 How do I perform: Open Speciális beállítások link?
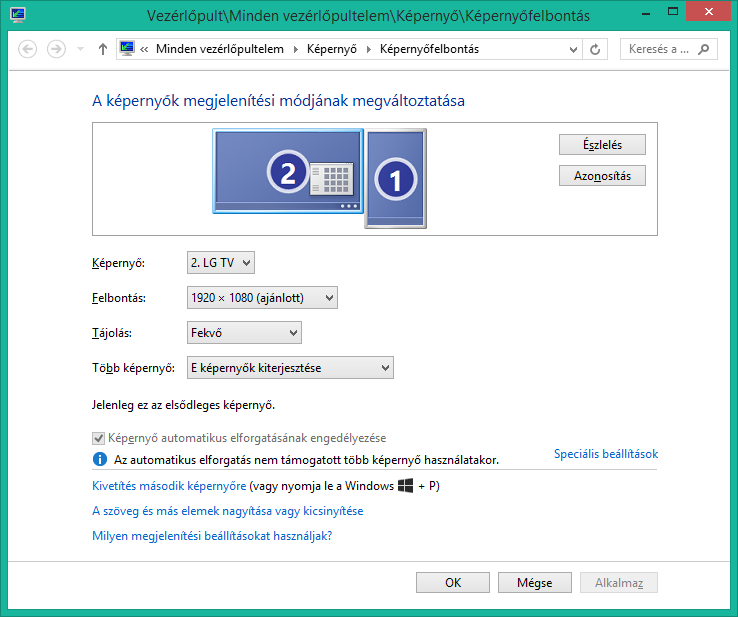point(606,454)
